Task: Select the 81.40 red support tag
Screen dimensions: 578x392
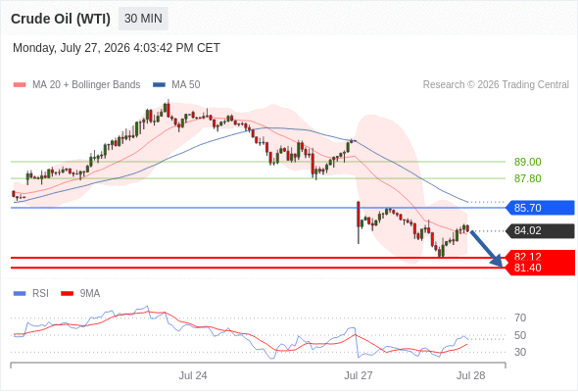Action: [x=539, y=269]
